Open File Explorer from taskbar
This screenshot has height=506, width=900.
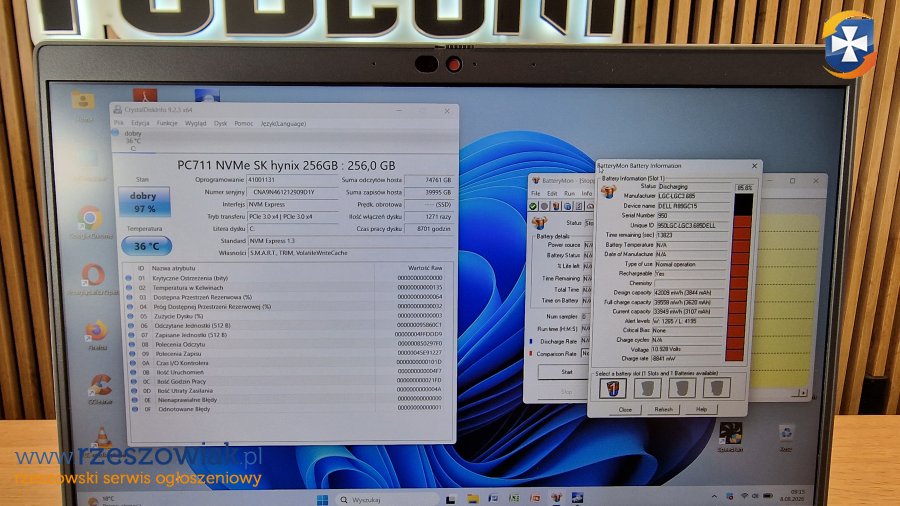tap(472, 499)
